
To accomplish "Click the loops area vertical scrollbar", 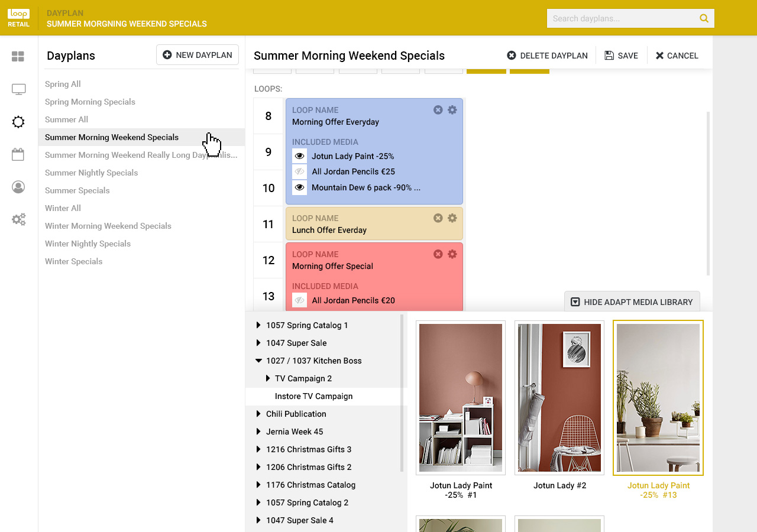I will [x=709, y=193].
